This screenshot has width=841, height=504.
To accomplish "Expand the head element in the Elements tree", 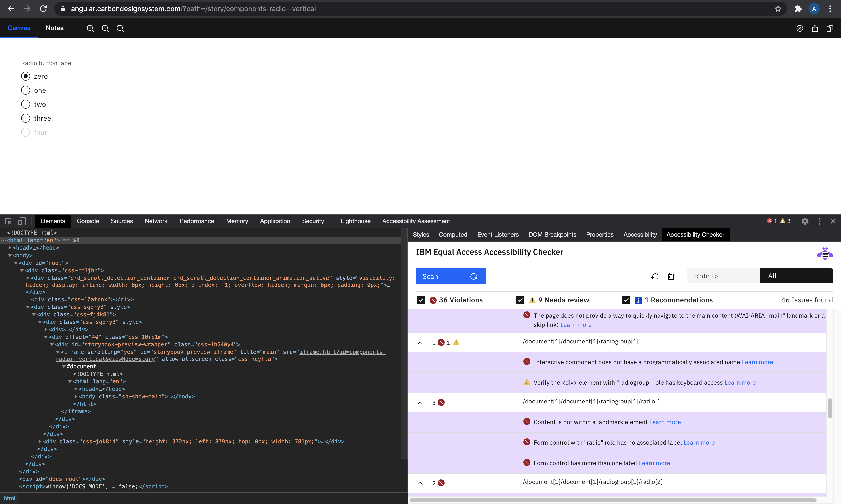I will click(x=9, y=248).
